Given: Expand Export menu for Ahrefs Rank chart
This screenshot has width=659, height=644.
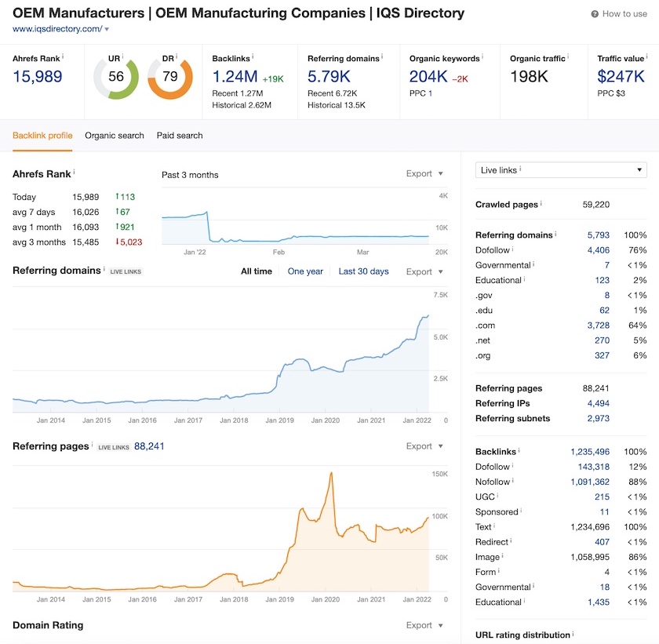Looking at the screenshot, I should click(x=424, y=174).
